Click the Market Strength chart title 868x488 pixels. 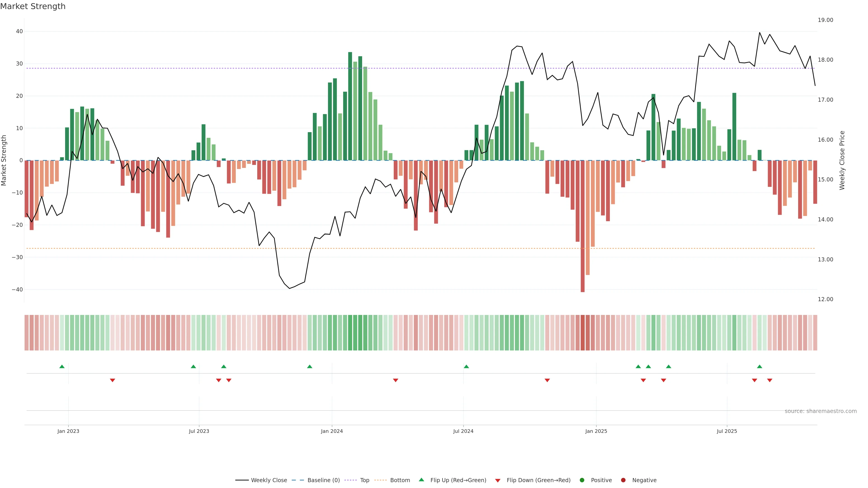[33, 6]
